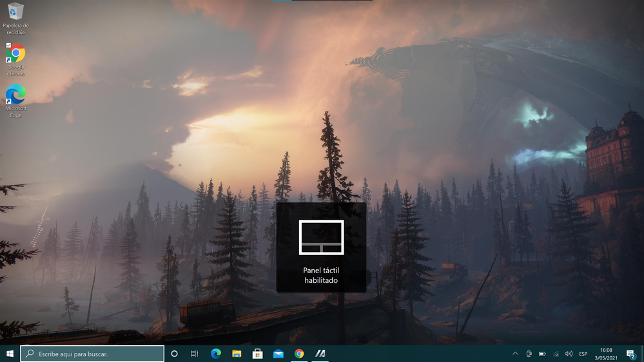Open the Mail app from the taskbar

[x=278, y=354]
